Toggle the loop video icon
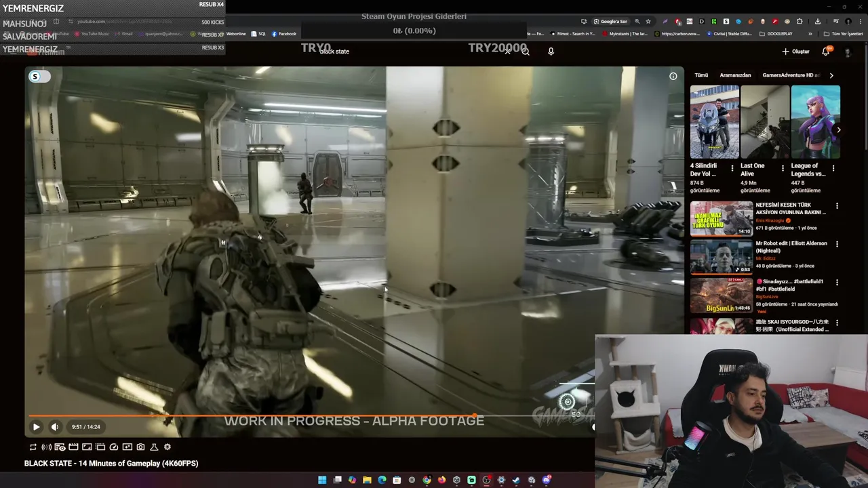868x488 pixels. coord(33,447)
